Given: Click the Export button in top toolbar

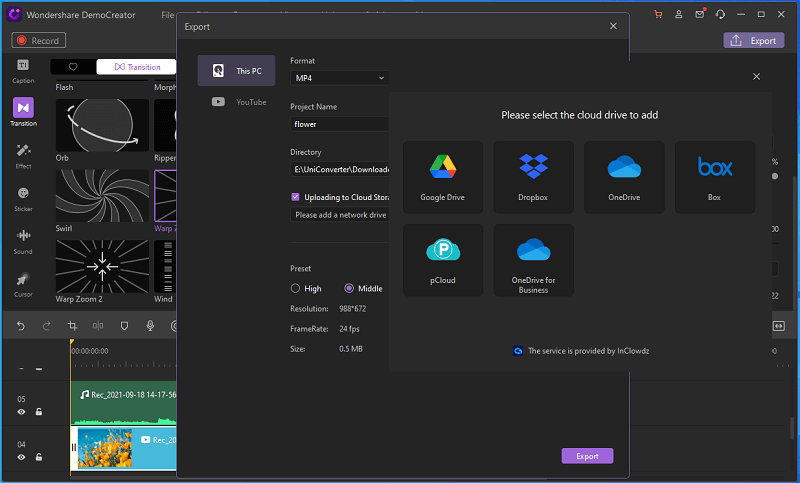Looking at the screenshot, I should [754, 41].
